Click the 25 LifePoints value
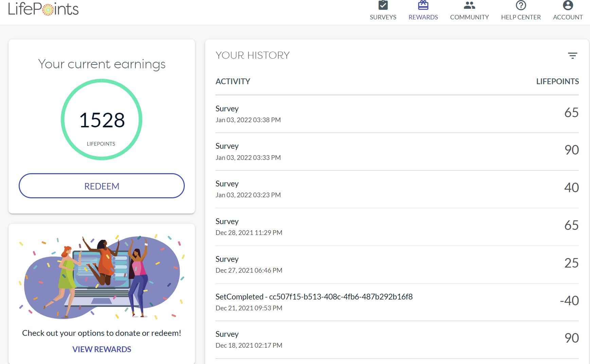 tap(572, 263)
